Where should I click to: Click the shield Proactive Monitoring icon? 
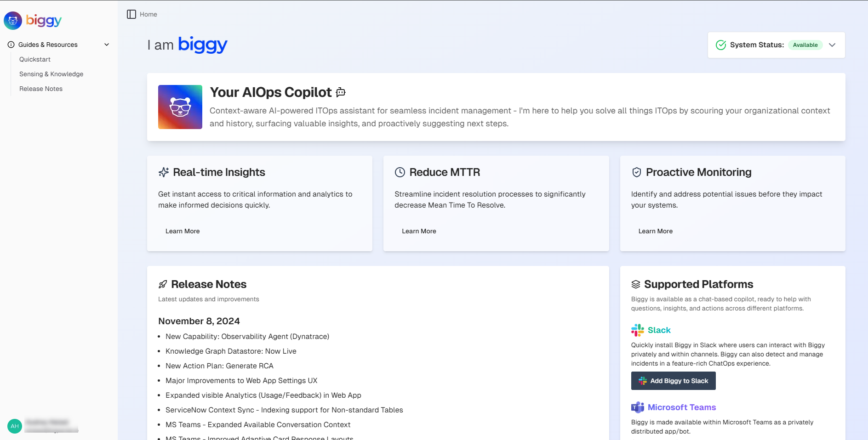coord(637,172)
